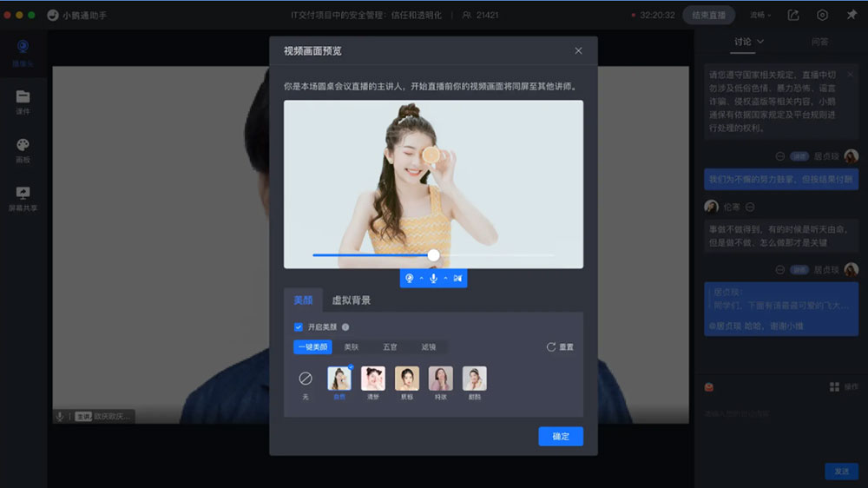This screenshot has height=488, width=868.
Task: Select the 画板 palette tool
Action: [23, 148]
